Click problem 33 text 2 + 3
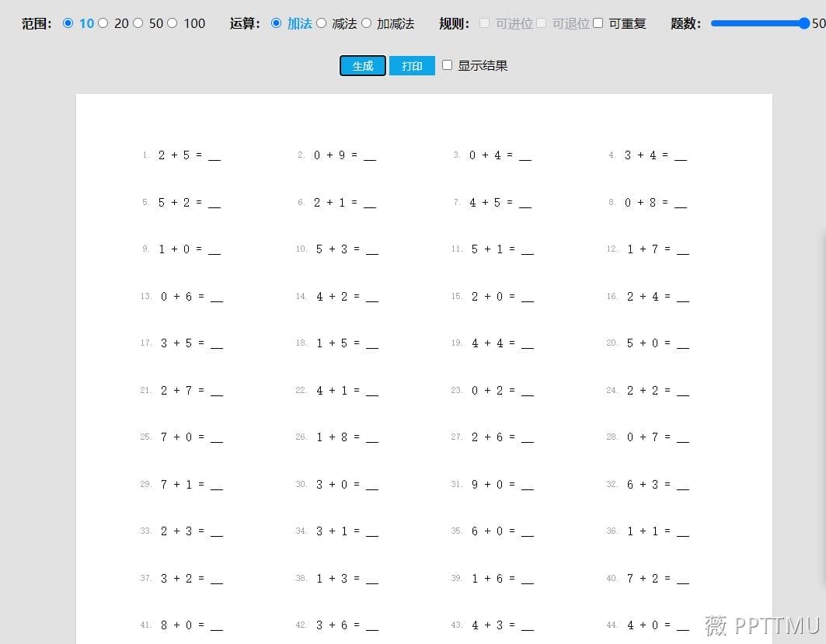Screen dimensions: 826x644 (176, 531)
